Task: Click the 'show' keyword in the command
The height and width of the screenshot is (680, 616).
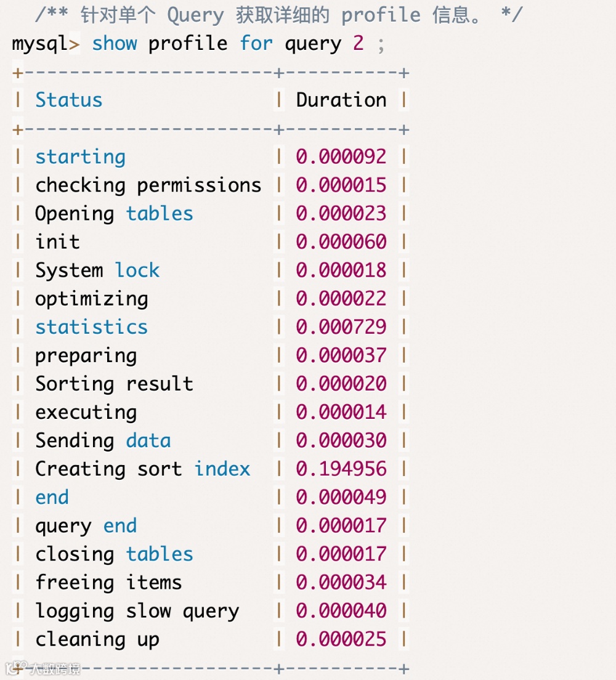Action: (114, 44)
